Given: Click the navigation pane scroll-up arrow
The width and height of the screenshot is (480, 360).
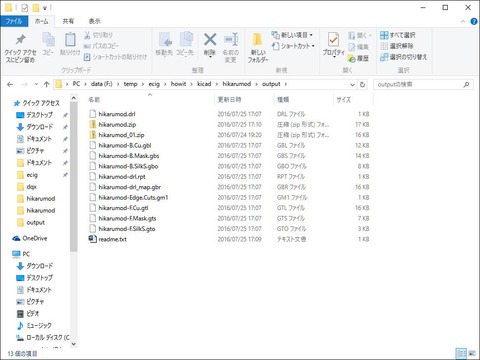Looking at the screenshot, I should pos(74,98).
